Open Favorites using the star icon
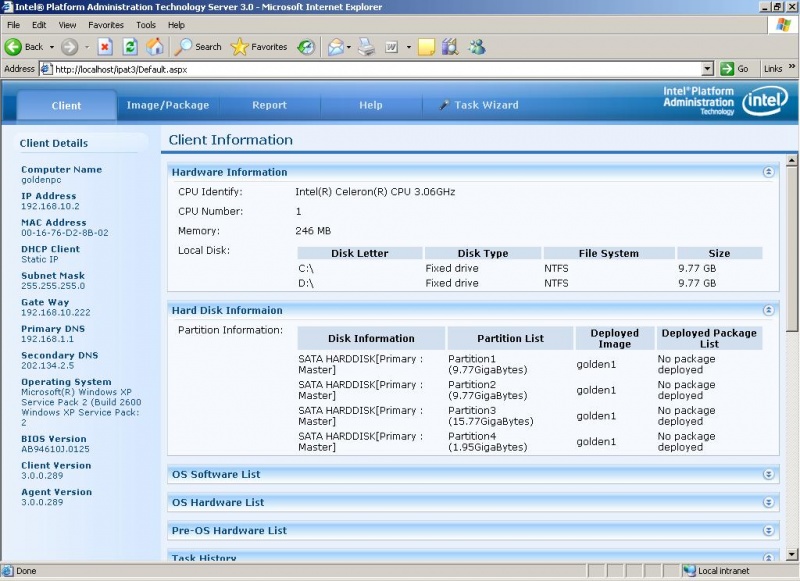 pyautogui.click(x=240, y=46)
